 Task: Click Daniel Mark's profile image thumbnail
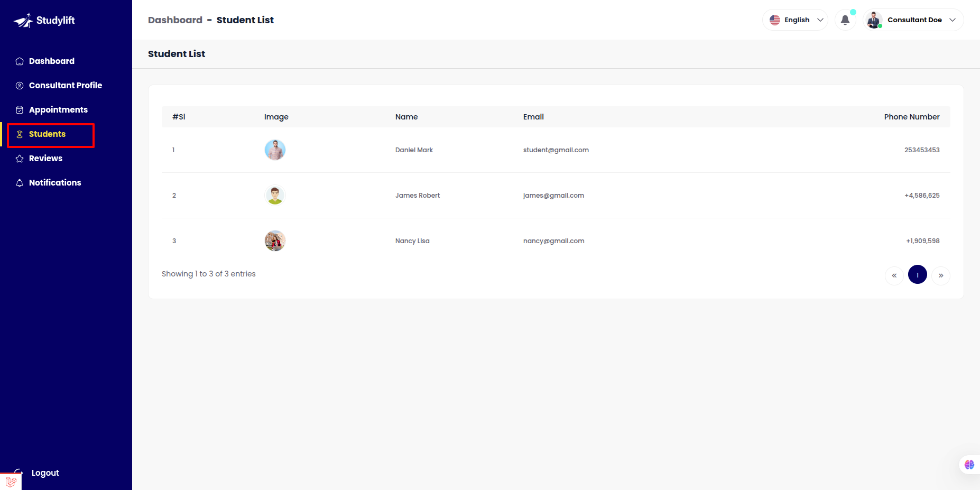[x=275, y=150]
